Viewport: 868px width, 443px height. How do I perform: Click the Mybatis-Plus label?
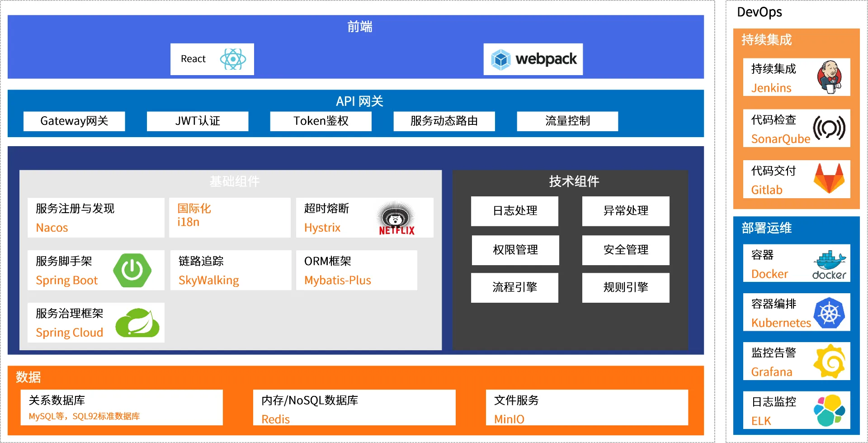[338, 281]
